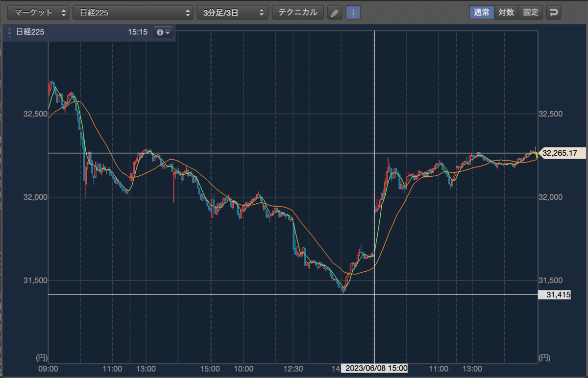Screen dimensions: 588x378
Task: Click the yellow last-price candle marker
Action: tap(537, 155)
